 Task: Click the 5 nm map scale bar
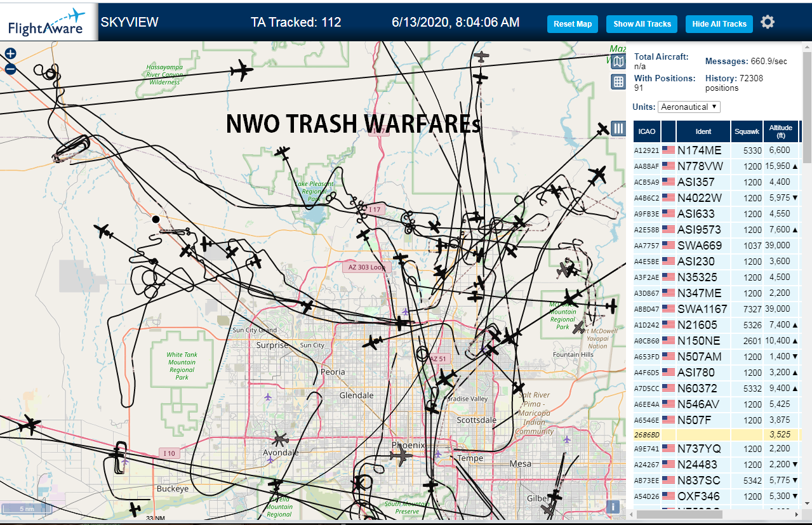pyautogui.click(x=26, y=508)
